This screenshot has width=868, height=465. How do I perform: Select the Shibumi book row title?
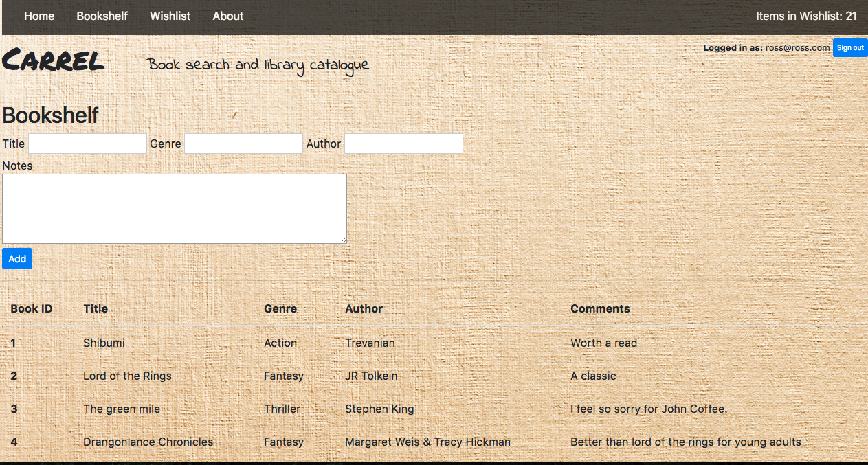104,343
